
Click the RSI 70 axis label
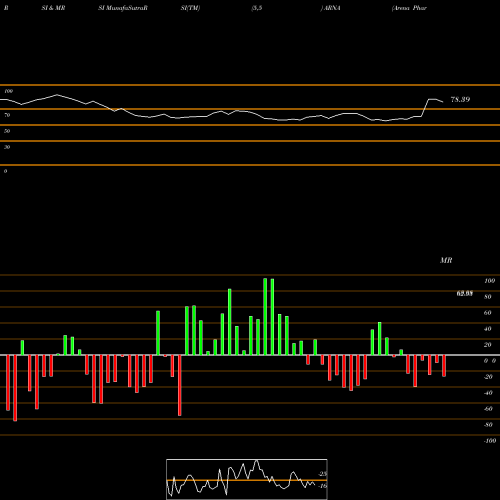(7, 115)
